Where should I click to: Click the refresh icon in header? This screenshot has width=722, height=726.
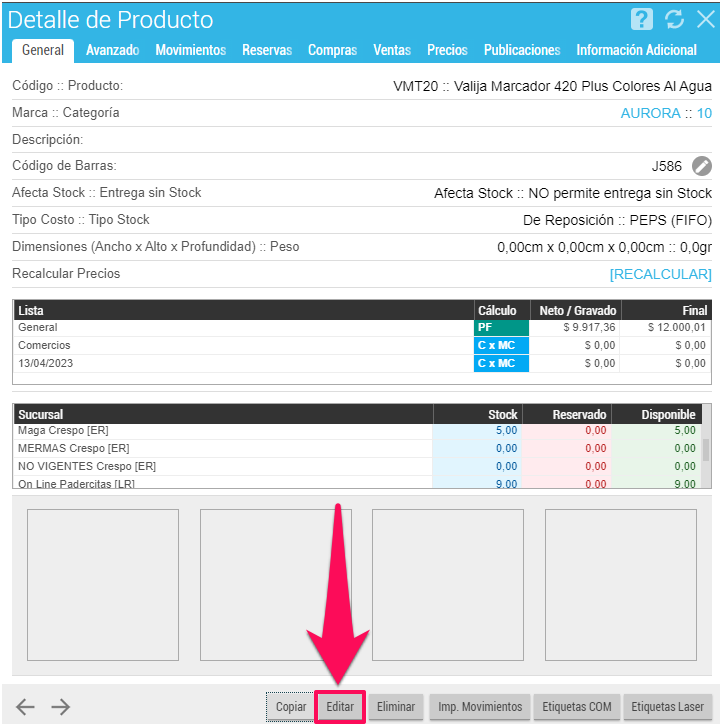[674, 19]
